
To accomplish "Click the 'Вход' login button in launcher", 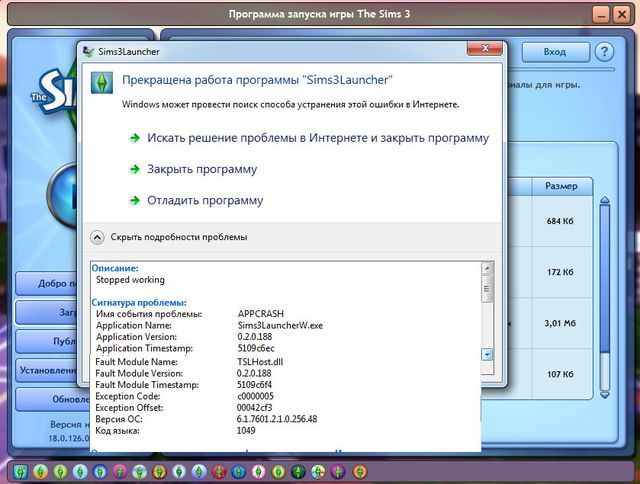I will point(555,52).
